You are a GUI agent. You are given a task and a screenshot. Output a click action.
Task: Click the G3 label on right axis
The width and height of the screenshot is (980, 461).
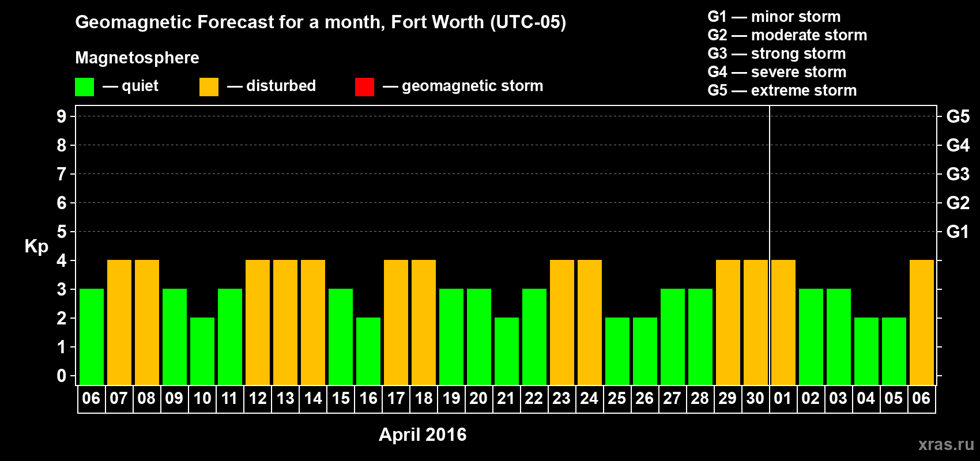(x=958, y=174)
